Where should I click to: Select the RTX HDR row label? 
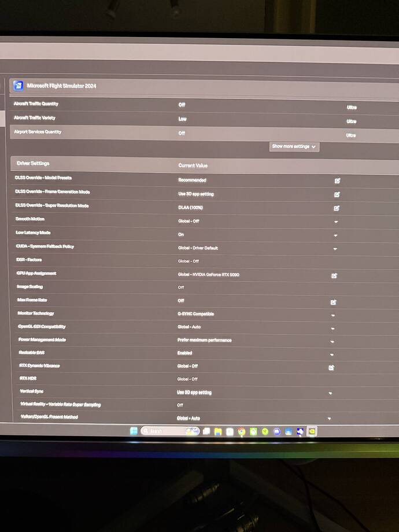pos(28,378)
